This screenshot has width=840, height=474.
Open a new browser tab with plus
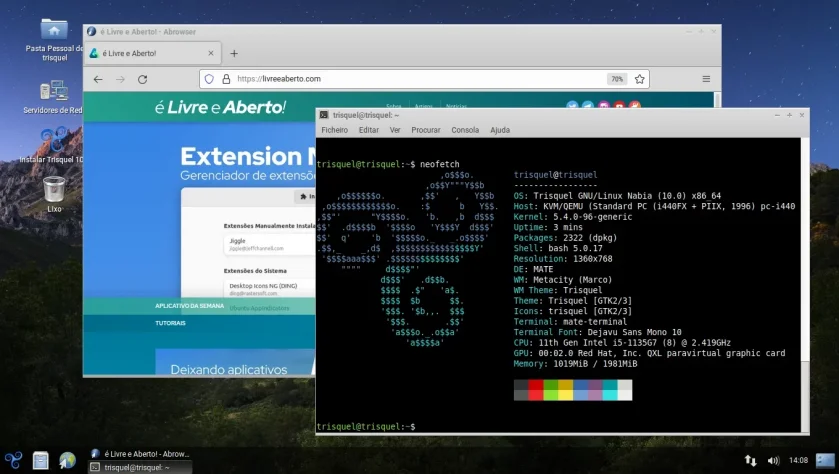[234, 54]
